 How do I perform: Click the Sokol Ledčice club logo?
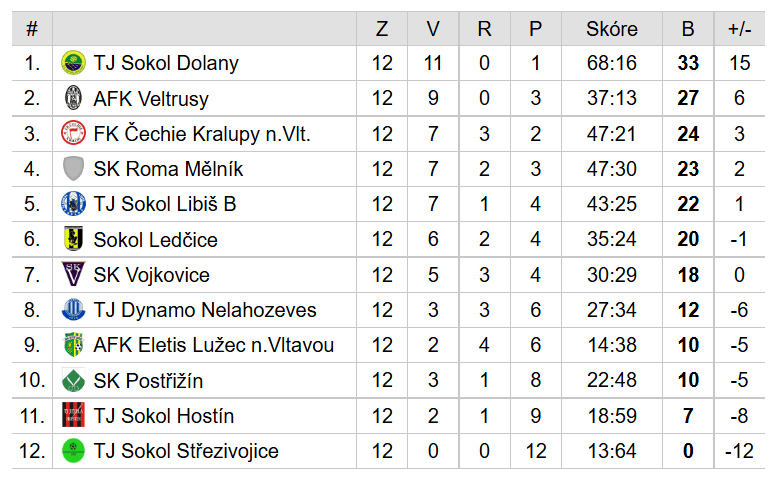(73, 239)
